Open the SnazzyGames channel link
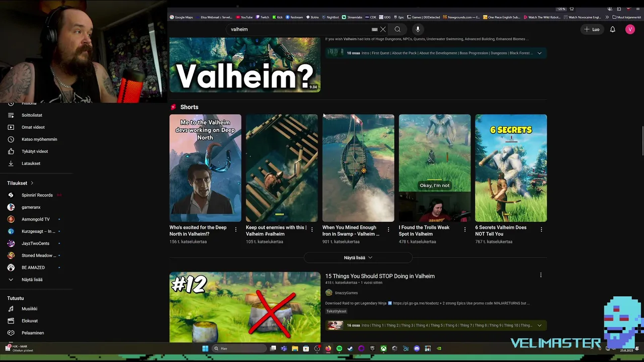644x362 pixels. tap(346, 293)
